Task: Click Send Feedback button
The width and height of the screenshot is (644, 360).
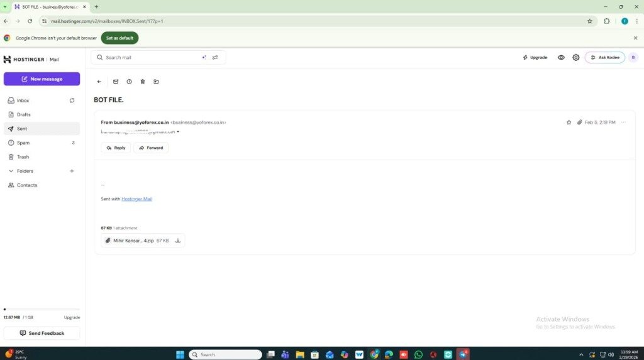Action: tap(42, 333)
